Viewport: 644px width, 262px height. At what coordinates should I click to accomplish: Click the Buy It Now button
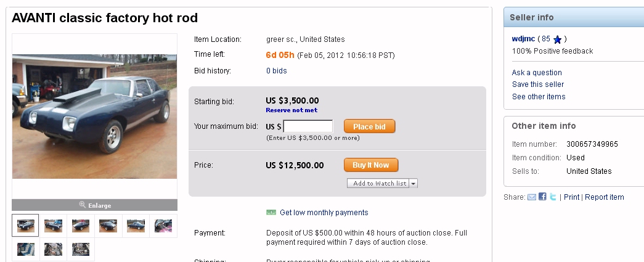click(371, 165)
